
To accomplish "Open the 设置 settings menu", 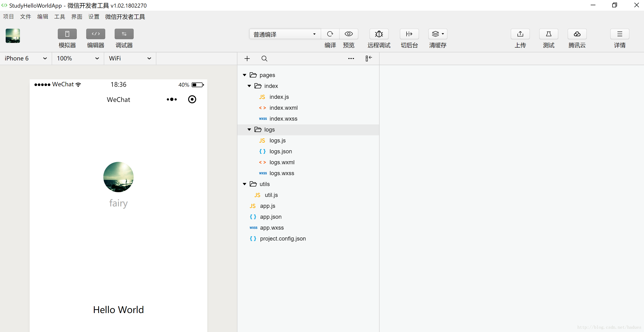I will 94,17.
